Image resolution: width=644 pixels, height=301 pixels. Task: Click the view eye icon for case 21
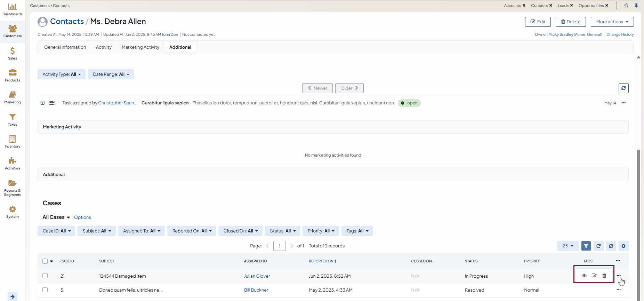pyautogui.click(x=584, y=276)
